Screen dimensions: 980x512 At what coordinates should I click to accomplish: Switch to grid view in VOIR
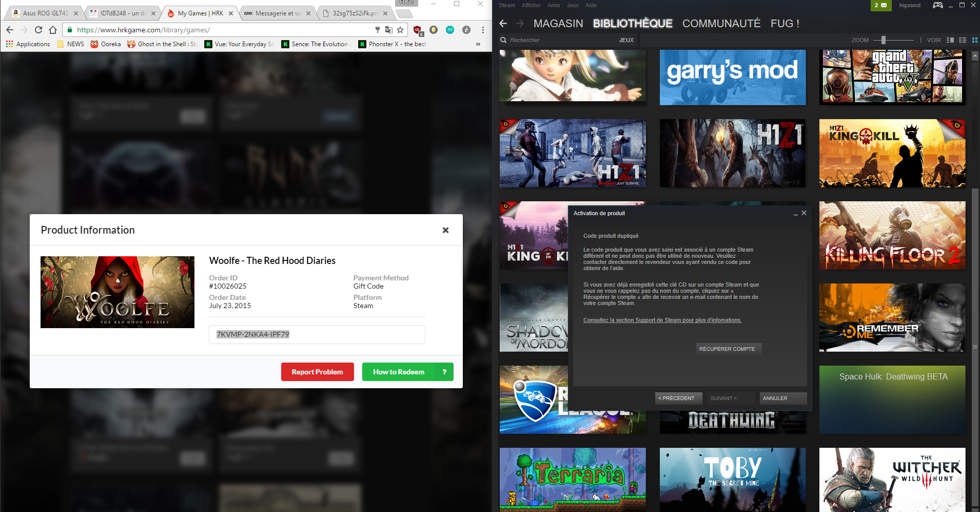pos(975,40)
